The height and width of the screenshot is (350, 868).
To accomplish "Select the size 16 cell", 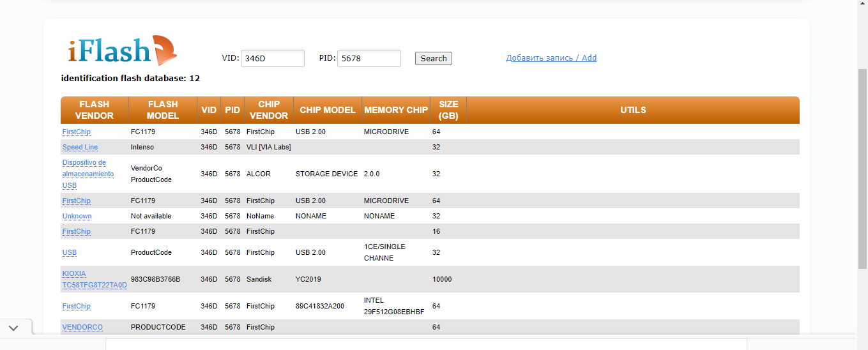I will click(x=436, y=231).
